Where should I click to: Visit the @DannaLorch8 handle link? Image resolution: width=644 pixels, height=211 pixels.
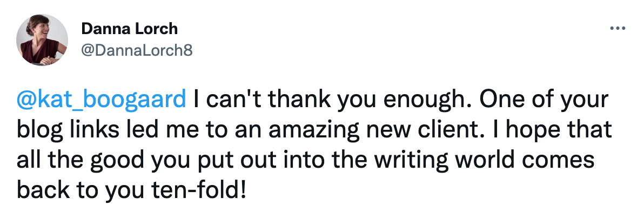click(x=137, y=51)
